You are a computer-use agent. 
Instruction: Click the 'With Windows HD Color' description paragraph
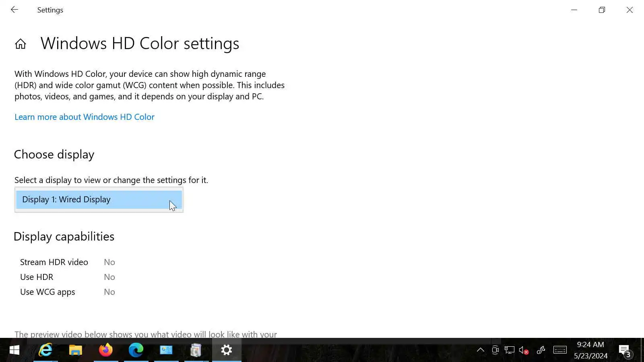(x=150, y=85)
